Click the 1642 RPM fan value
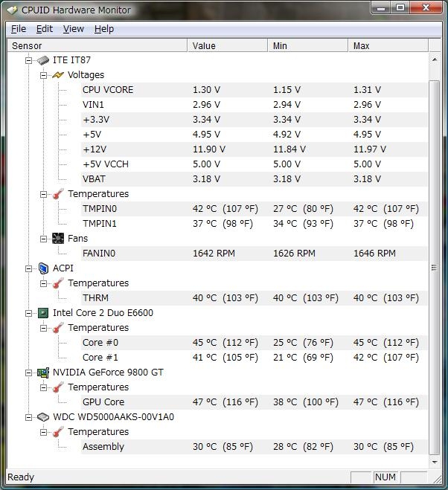This screenshot has width=448, height=490. pos(214,254)
